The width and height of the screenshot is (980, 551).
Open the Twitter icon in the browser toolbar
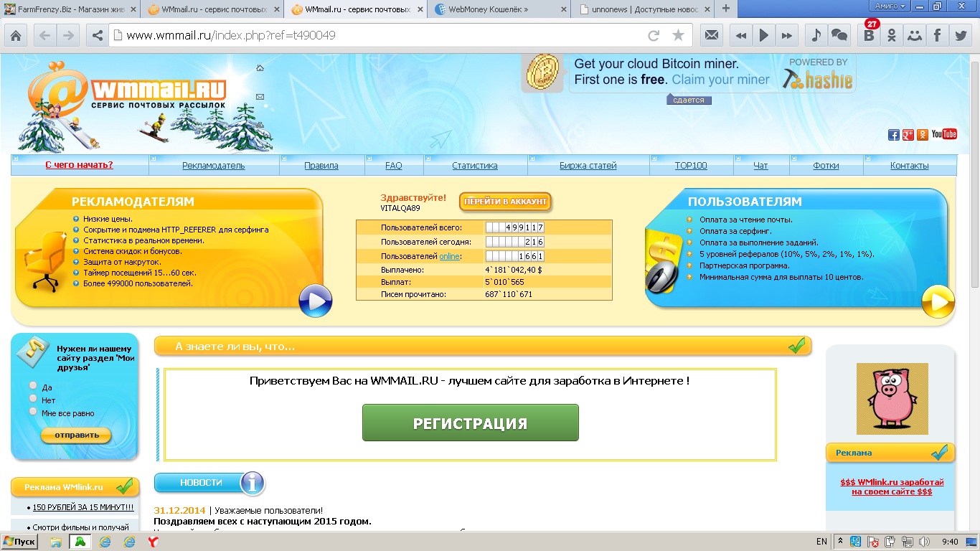(961, 35)
